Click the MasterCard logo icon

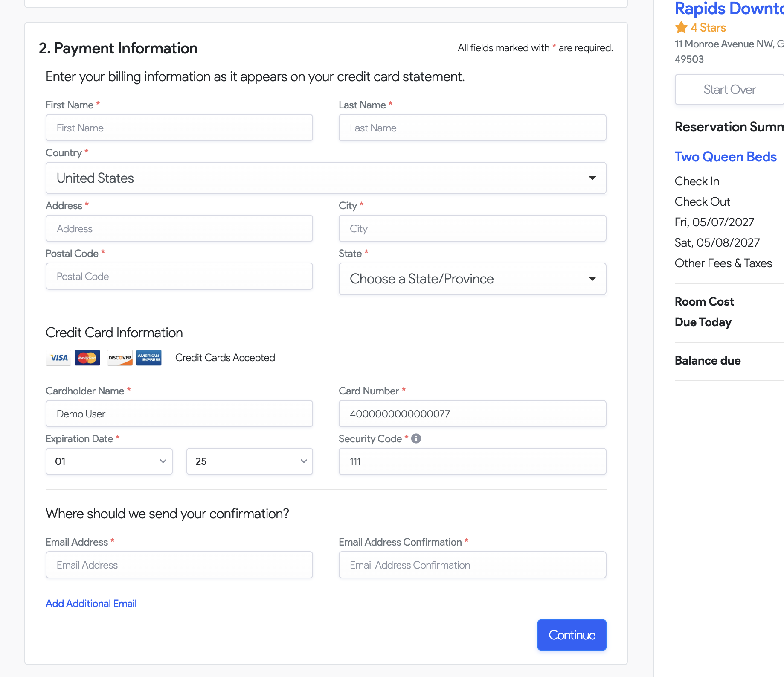pos(87,358)
